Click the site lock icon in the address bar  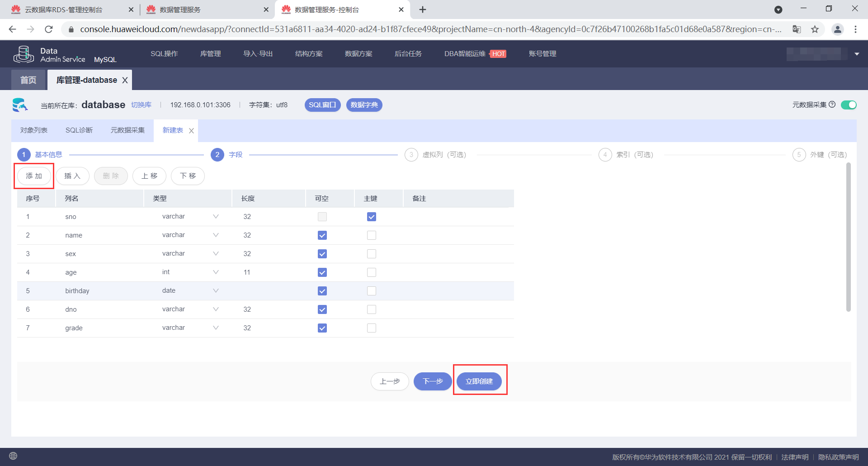pyautogui.click(x=71, y=29)
